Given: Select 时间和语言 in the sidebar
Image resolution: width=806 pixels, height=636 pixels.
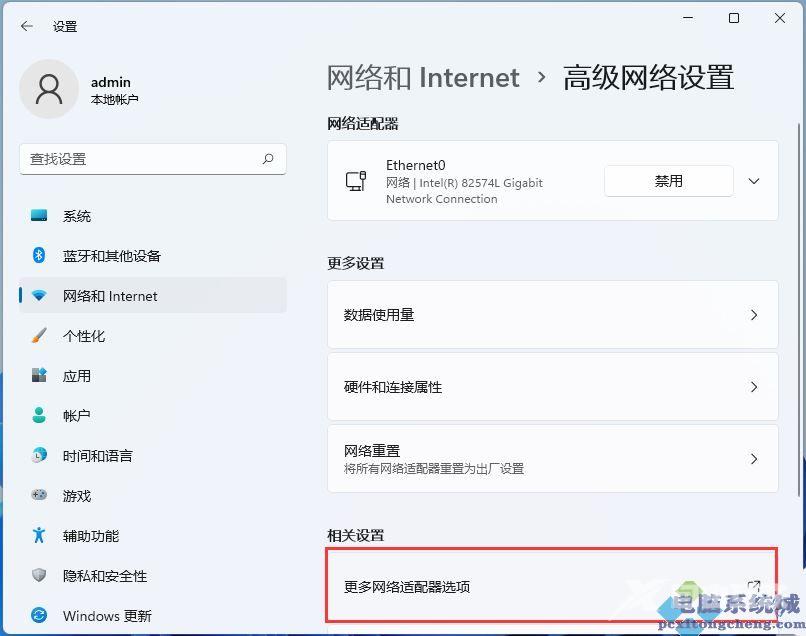Looking at the screenshot, I should (97, 456).
